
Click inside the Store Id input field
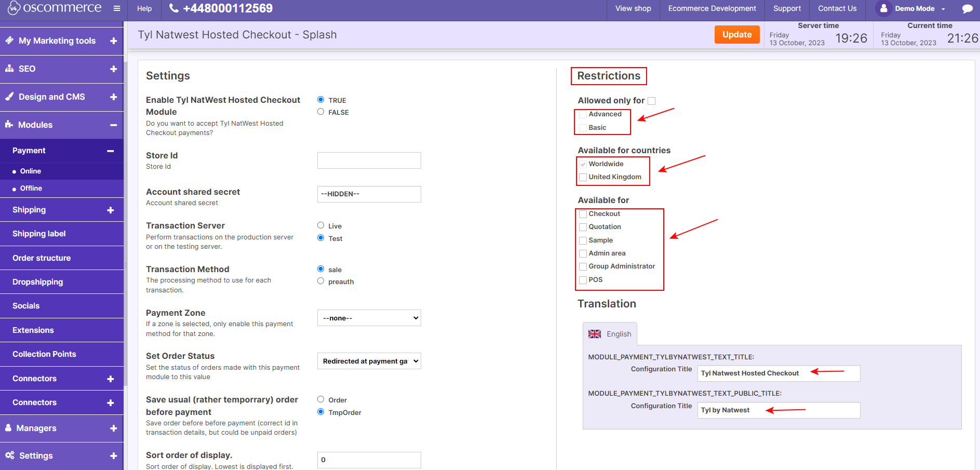coord(369,160)
